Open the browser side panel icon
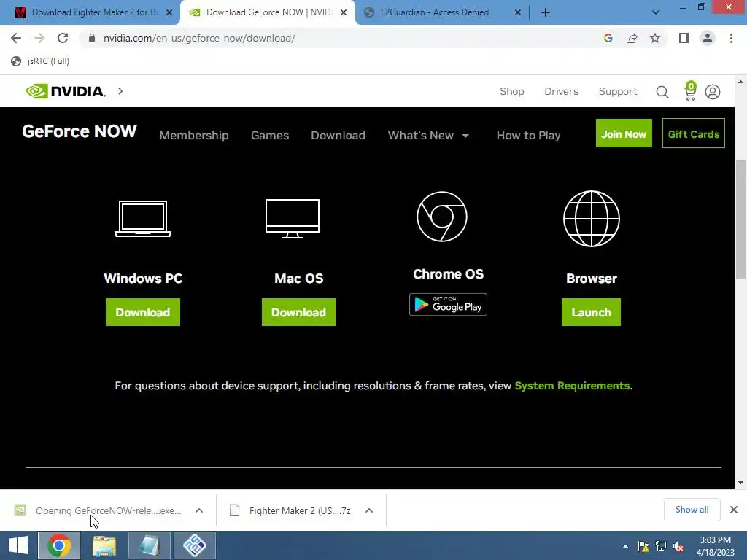 click(684, 38)
